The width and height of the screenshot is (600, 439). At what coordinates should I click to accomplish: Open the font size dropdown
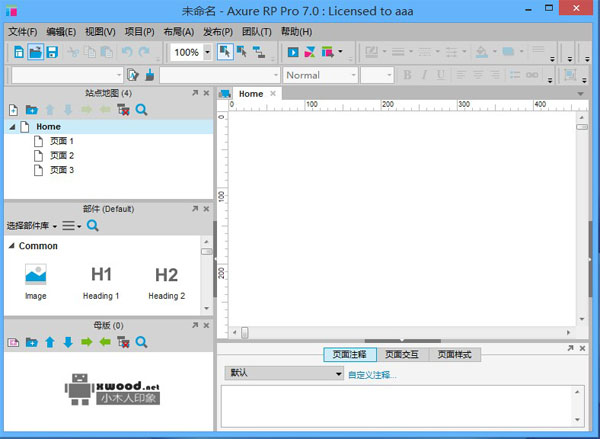tap(389, 75)
